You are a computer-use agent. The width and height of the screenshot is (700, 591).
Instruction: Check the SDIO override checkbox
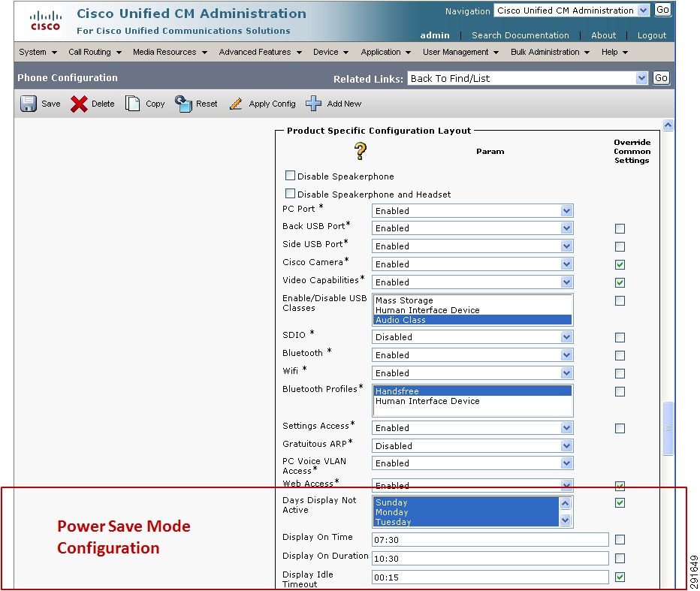(x=620, y=337)
